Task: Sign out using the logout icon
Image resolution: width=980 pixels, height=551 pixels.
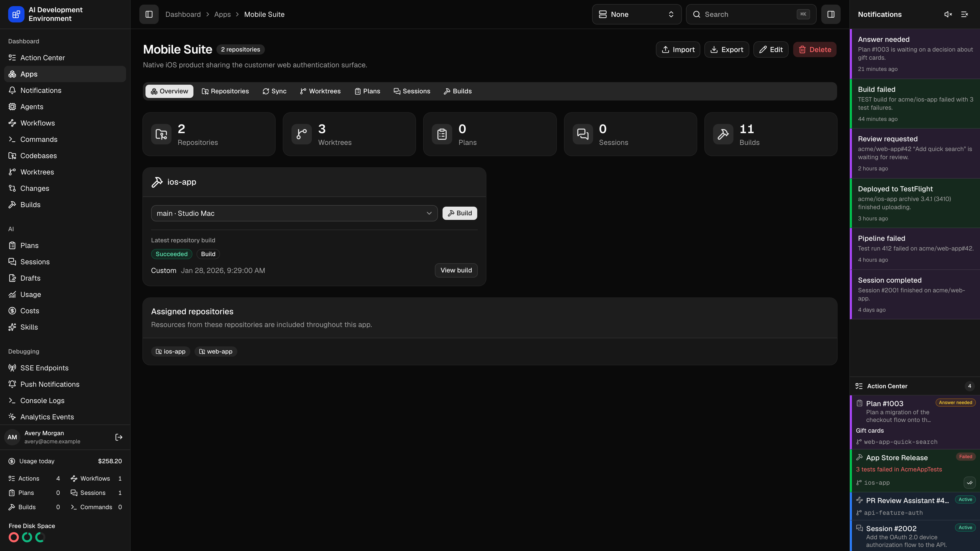Action: [x=119, y=437]
